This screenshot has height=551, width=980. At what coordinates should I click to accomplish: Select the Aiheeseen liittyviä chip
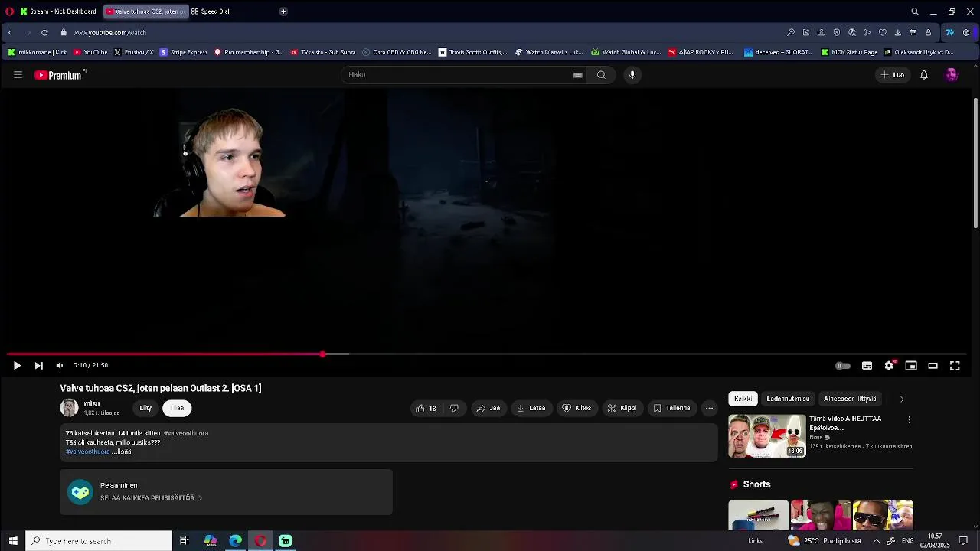pos(850,399)
